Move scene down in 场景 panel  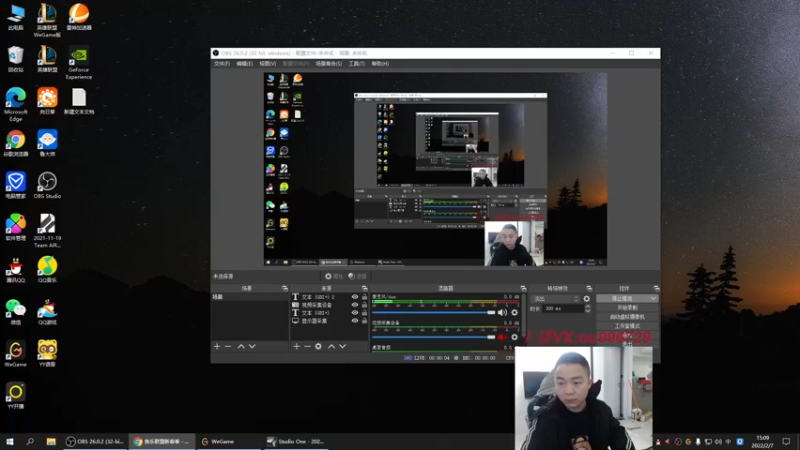point(252,346)
